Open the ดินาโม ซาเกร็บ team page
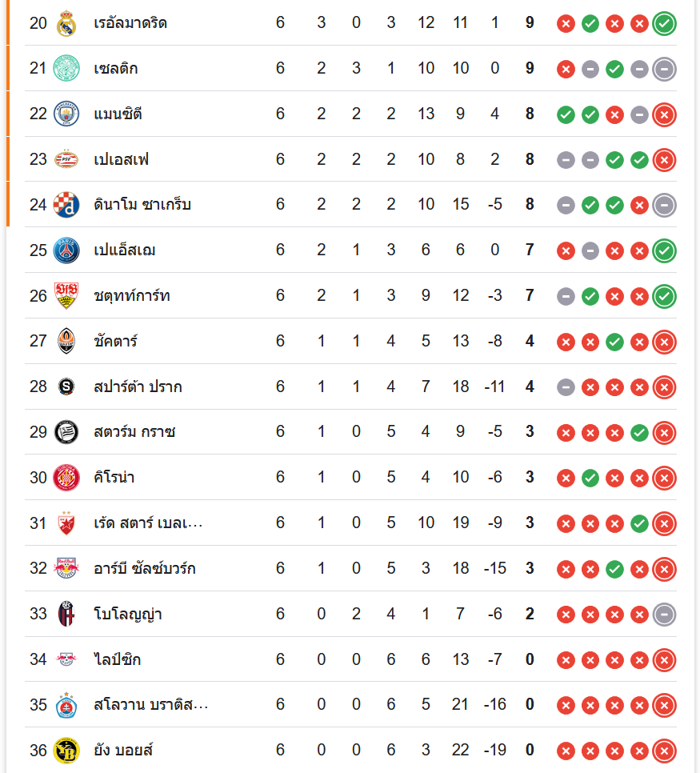 [x=142, y=205]
